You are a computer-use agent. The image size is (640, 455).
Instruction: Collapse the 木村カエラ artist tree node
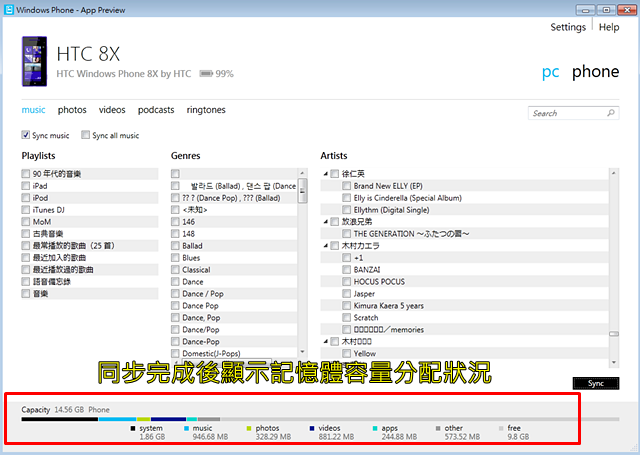pyautogui.click(x=326, y=246)
